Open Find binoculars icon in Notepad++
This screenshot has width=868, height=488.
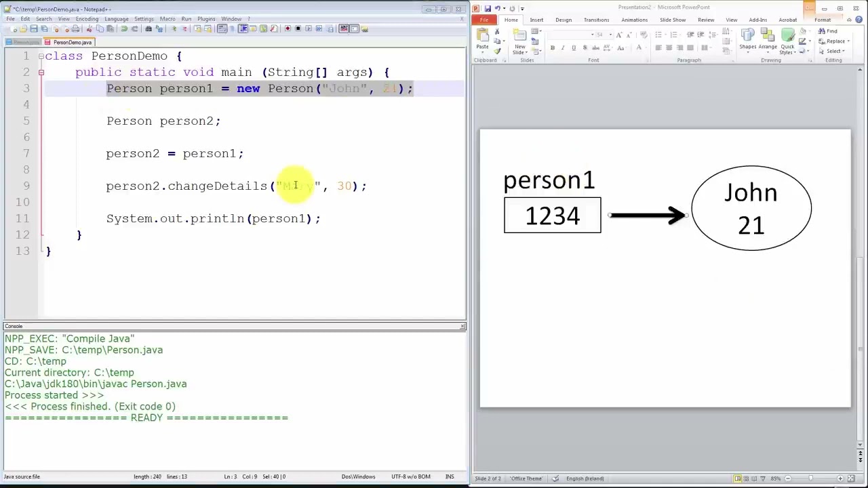pyautogui.click(x=149, y=28)
